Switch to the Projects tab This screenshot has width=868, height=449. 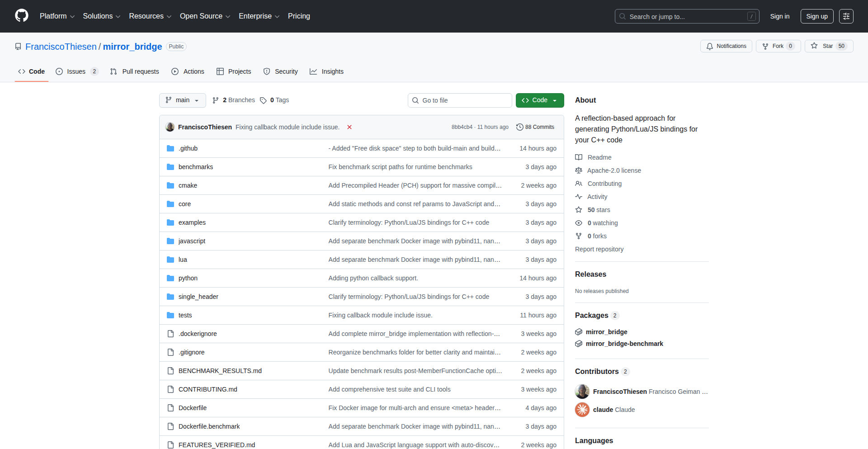tap(234, 71)
